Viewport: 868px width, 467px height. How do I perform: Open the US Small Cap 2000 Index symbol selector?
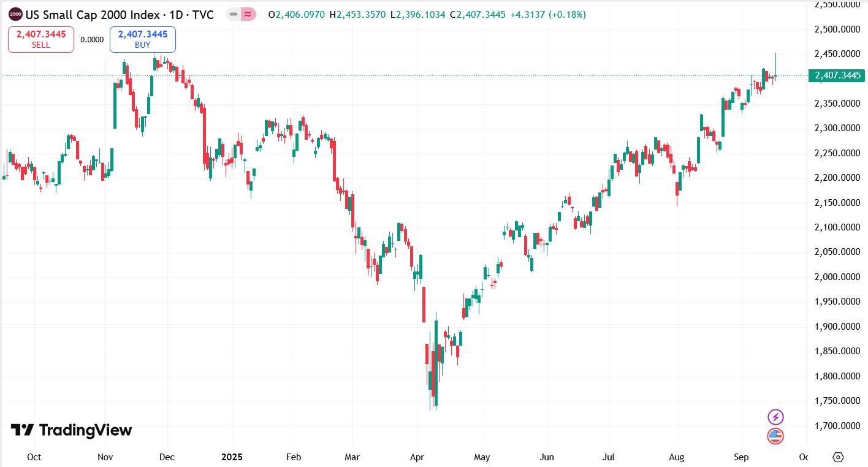pyautogui.click(x=92, y=13)
